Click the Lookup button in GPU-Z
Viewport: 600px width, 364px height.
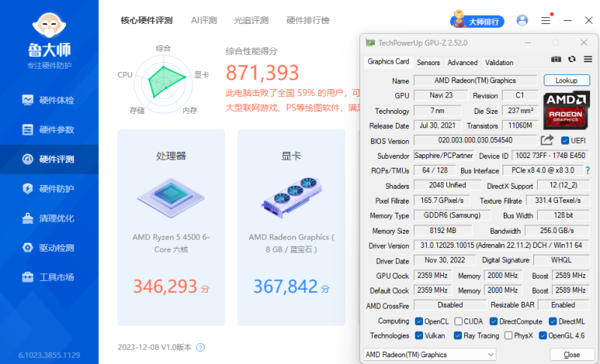pyautogui.click(x=566, y=80)
